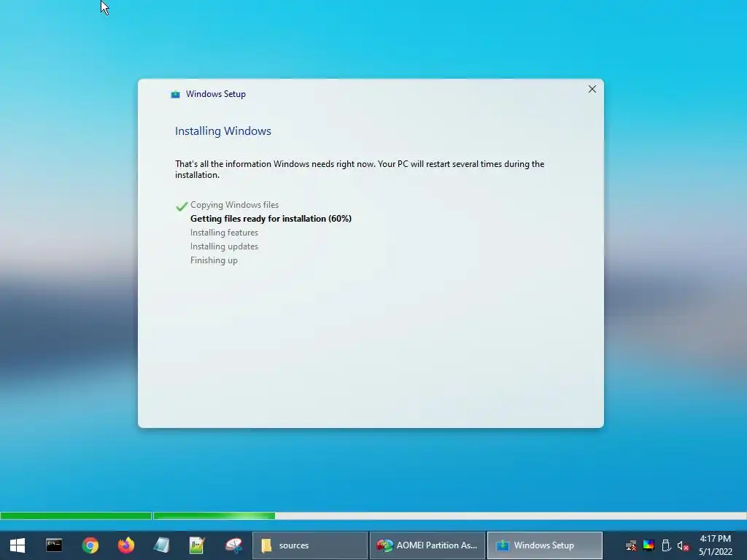747x560 pixels.
Task: Click the green checkmark beside Copying Windows files
Action: (x=182, y=206)
